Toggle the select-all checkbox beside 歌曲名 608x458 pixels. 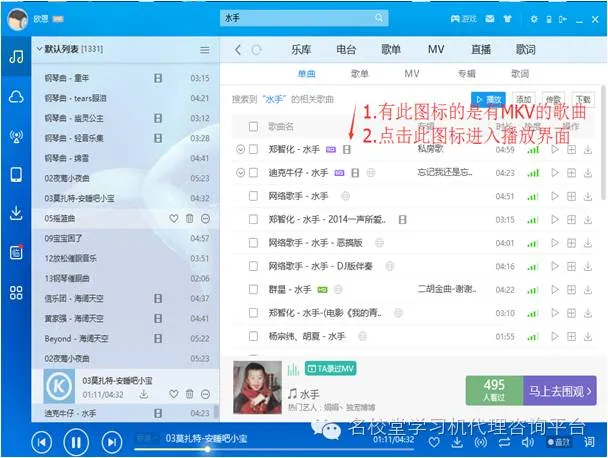[253, 126]
